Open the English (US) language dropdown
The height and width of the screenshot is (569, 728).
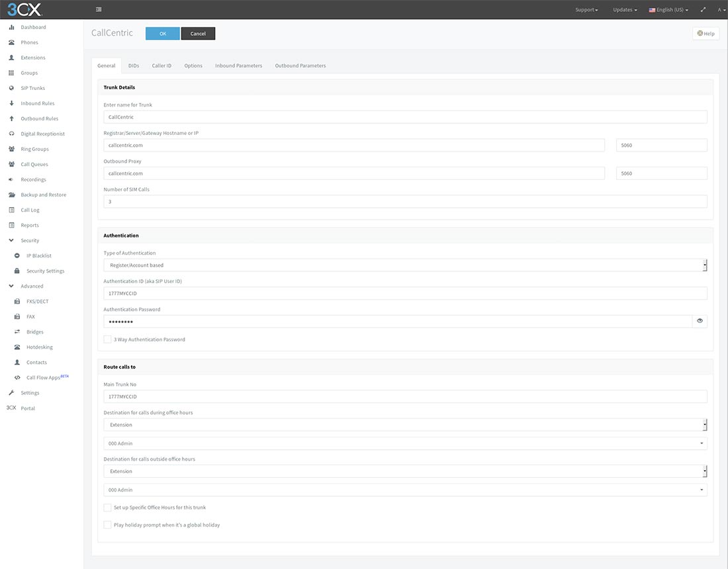pos(668,10)
